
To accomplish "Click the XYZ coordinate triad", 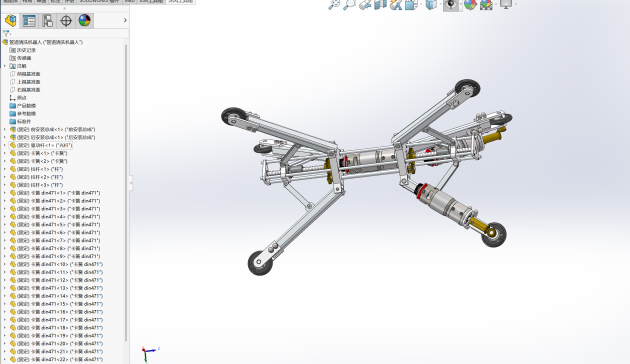I will 149,354.
